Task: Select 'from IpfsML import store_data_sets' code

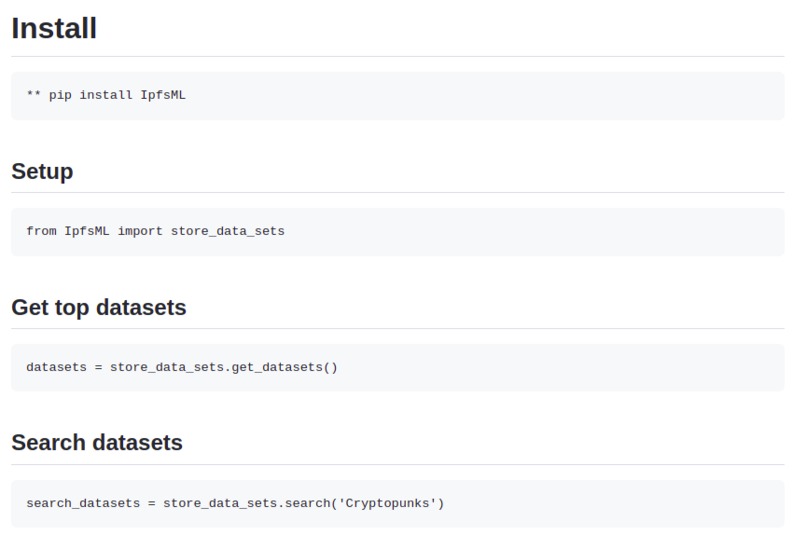Action: pos(155,231)
